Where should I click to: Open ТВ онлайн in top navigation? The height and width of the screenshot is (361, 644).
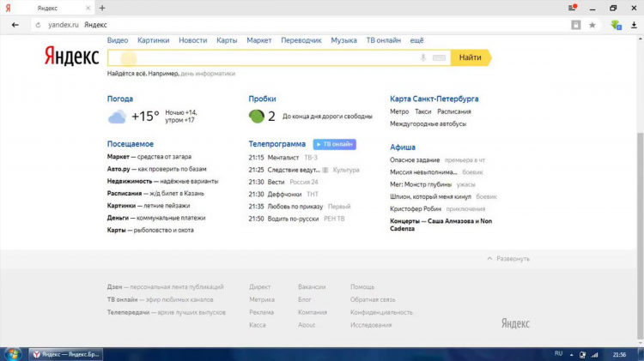pyautogui.click(x=383, y=40)
